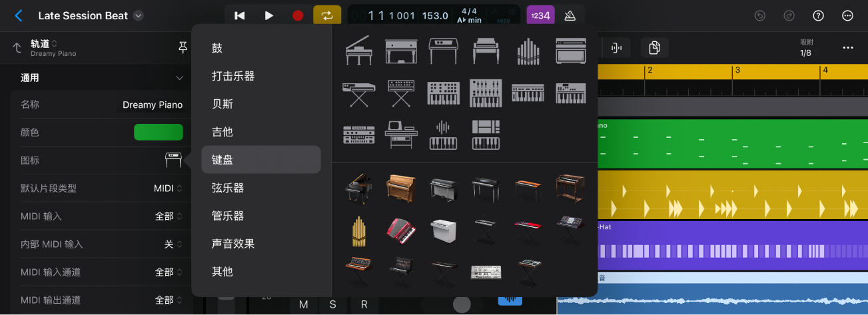Screen dimensions: 868x315
Task: Click the help question mark icon
Action: point(819,16)
